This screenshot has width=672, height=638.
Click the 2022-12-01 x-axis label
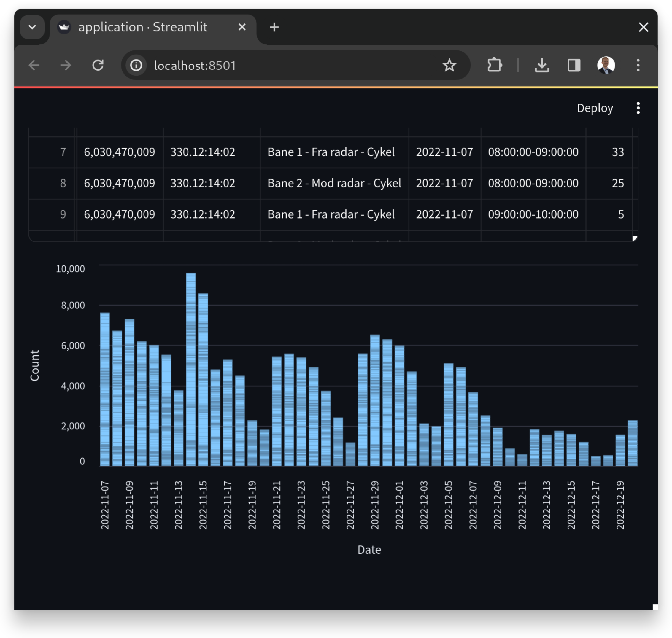[399, 505]
